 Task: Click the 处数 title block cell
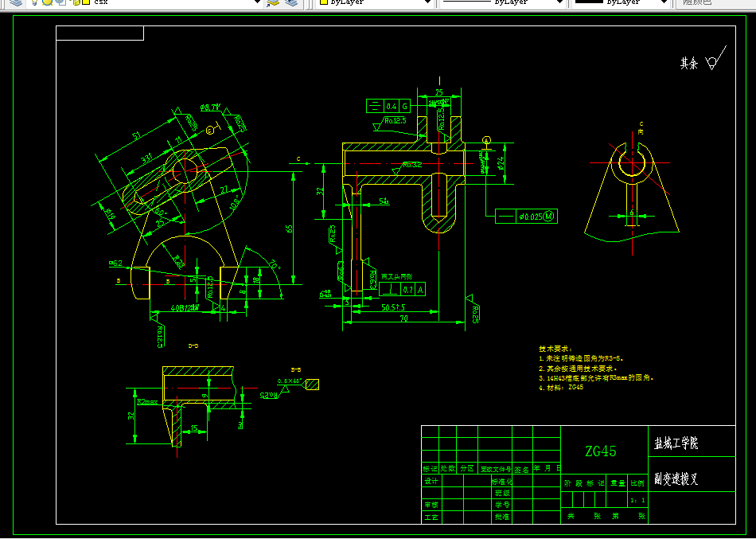[448, 469]
